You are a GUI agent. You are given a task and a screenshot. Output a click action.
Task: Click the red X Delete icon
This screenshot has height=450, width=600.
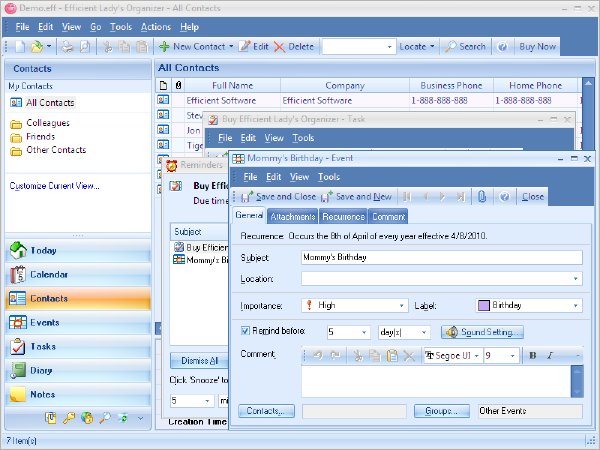point(279,47)
